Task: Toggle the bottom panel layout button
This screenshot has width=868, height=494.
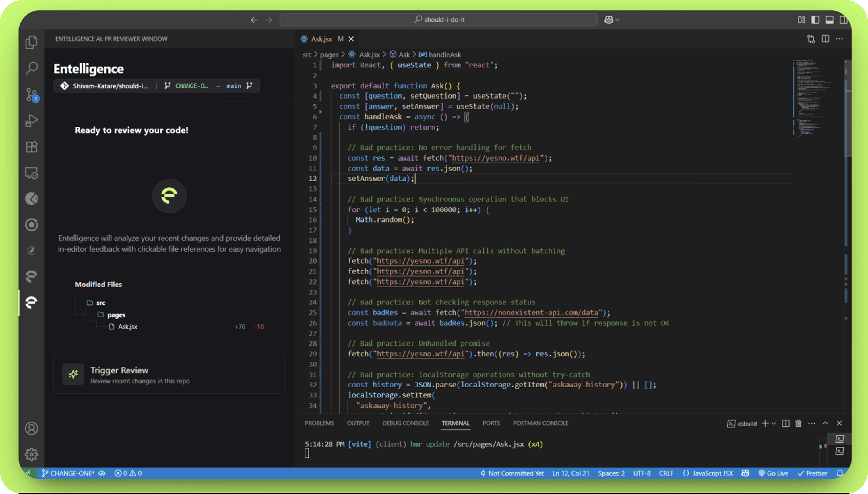Action: pos(829,20)
